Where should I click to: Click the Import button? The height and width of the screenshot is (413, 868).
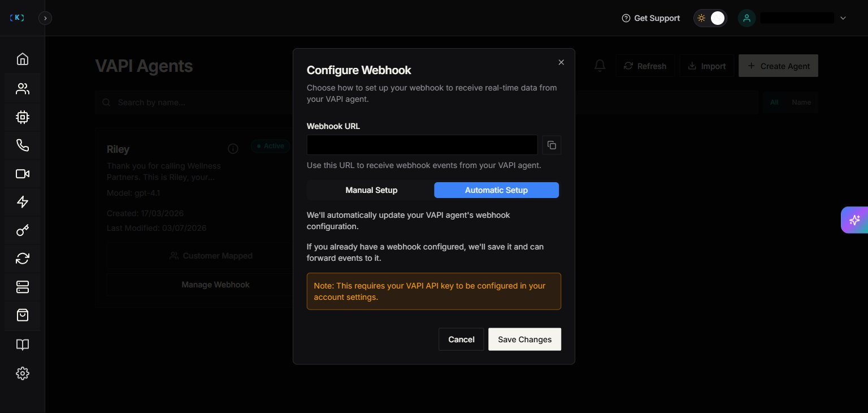[x=706, y=66]
